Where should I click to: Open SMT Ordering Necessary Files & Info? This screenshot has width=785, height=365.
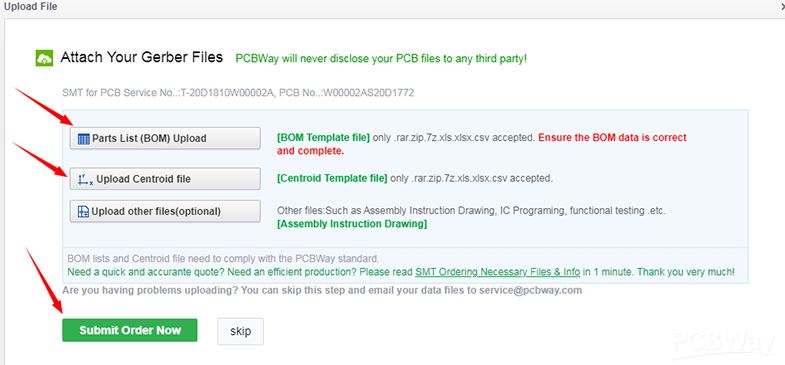click(498, 272)
